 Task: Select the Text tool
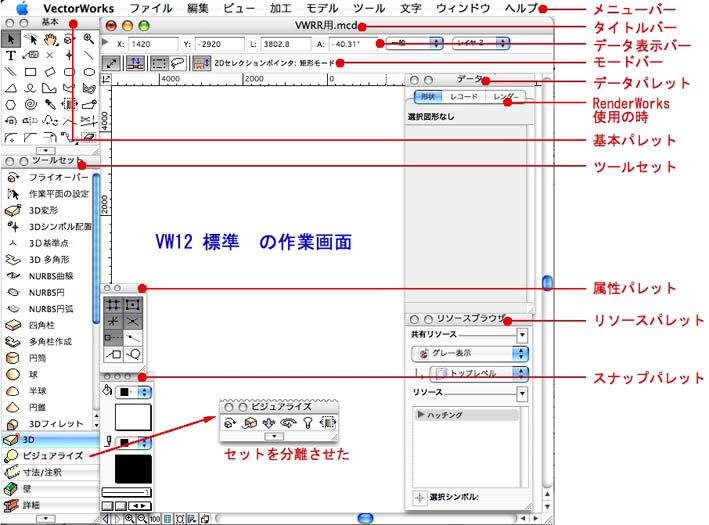pos(11,56)
